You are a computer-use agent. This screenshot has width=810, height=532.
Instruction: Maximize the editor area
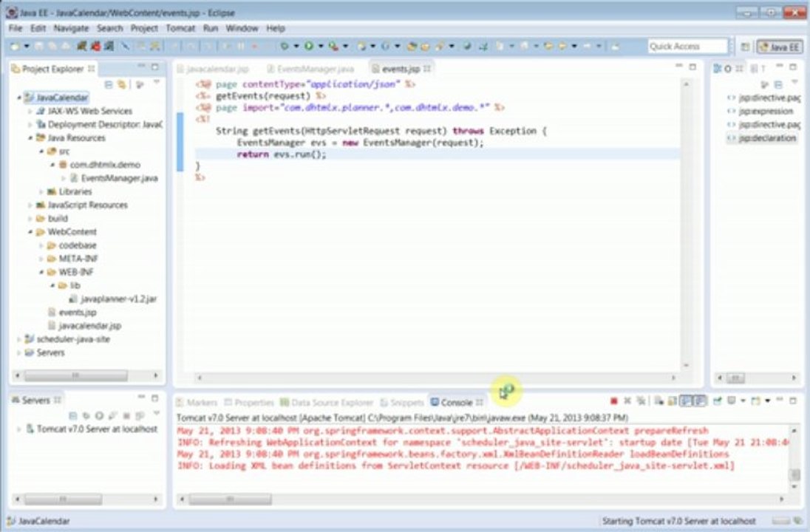(692, 66)
